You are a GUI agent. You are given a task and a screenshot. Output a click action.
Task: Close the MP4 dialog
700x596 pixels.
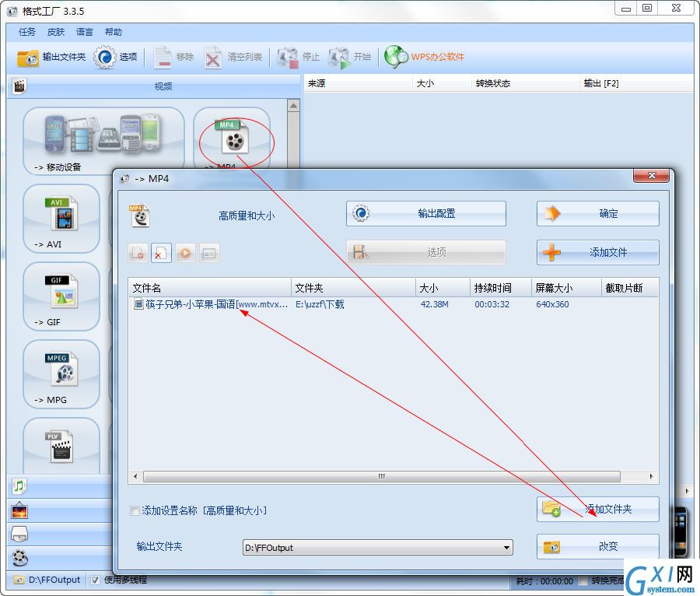tap(651, 175)
